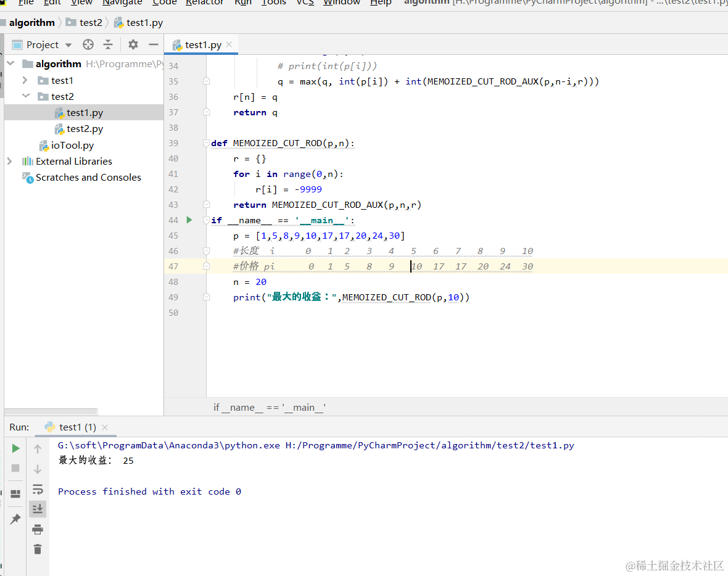This screenshot has height=576, width=728.
Task: Click the locate/scroll from source icon
Action: point(88,44)
